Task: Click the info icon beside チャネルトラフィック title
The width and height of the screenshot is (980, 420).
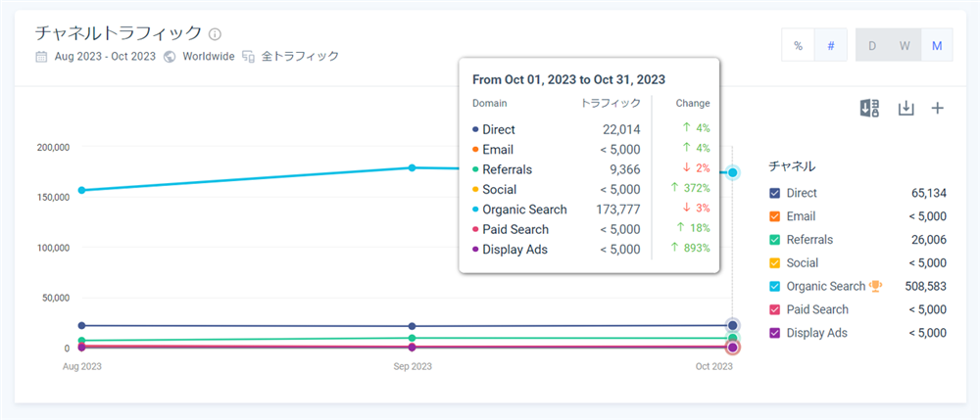Action: (215, 33)
